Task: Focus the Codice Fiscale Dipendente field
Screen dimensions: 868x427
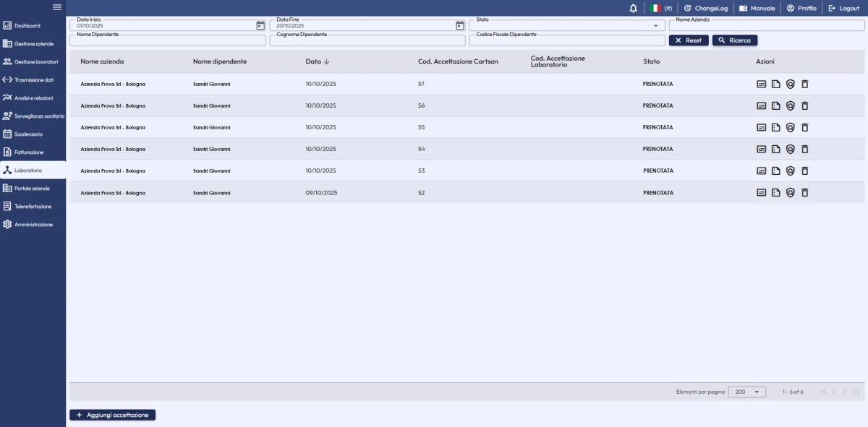Action: 567,41
